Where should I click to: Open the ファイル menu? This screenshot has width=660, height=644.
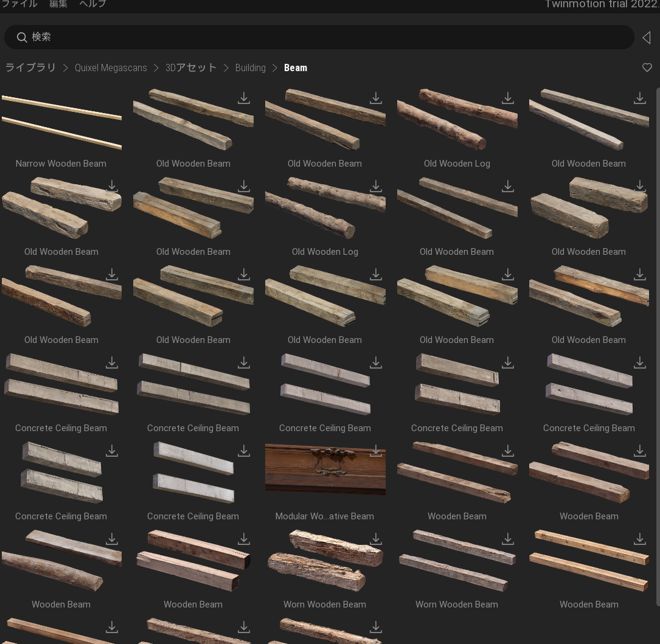coord(20,4)
